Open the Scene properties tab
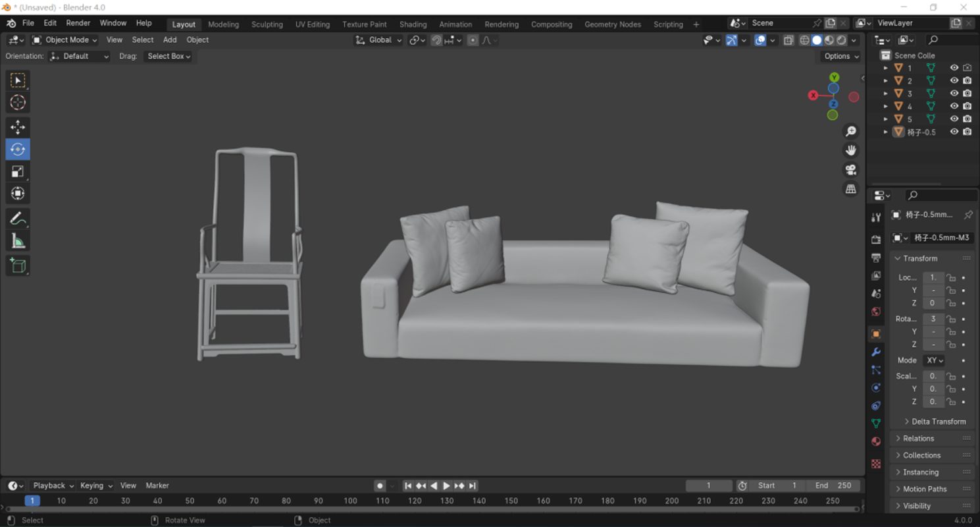Screen dimensions: 980x527 click(x=876, y=294)
